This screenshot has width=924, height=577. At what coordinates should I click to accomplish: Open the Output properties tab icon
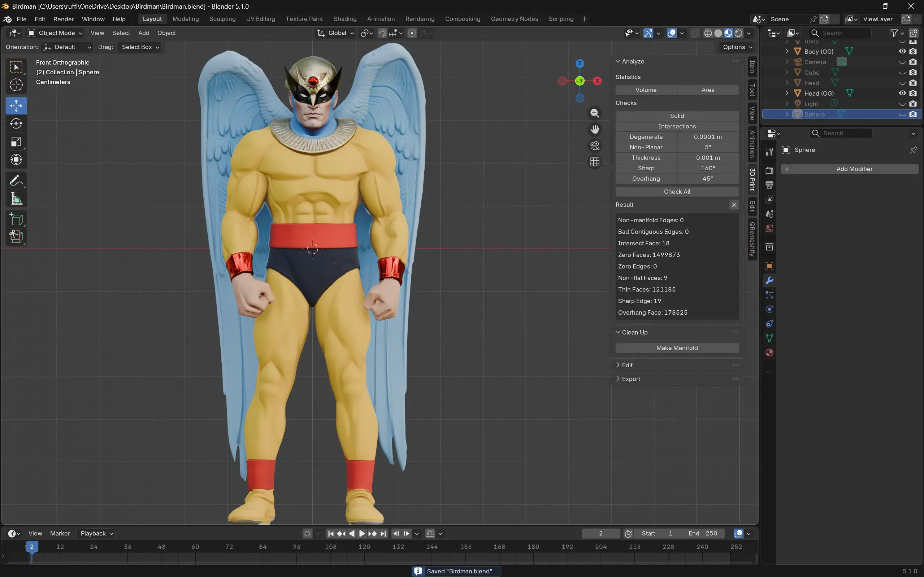click(769, 185)
